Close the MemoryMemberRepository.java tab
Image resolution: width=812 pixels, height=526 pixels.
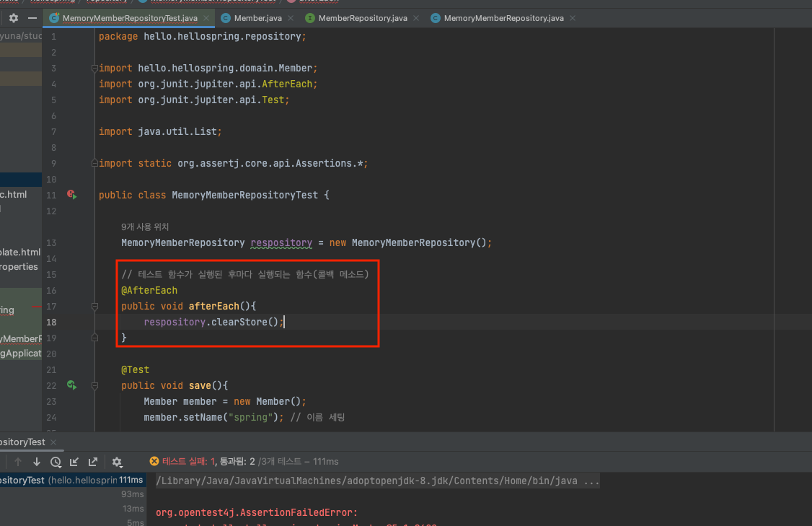point(573,18)
